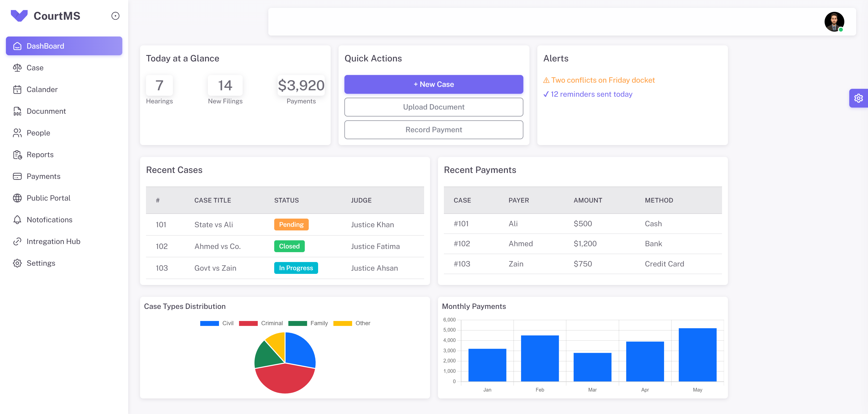Click the blue Civil pie slice
The height and width of the screenshot is (414, 868).
tap(300, 351)
